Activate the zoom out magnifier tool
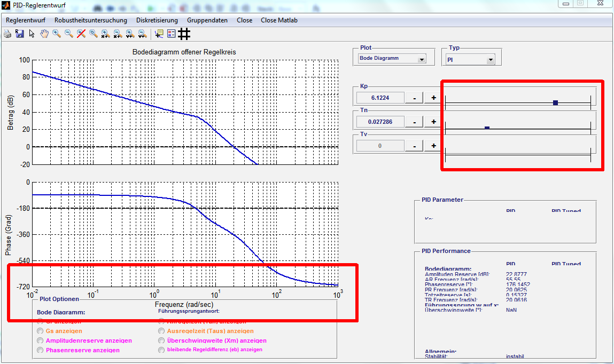The image size is (614, 364). 69,34
